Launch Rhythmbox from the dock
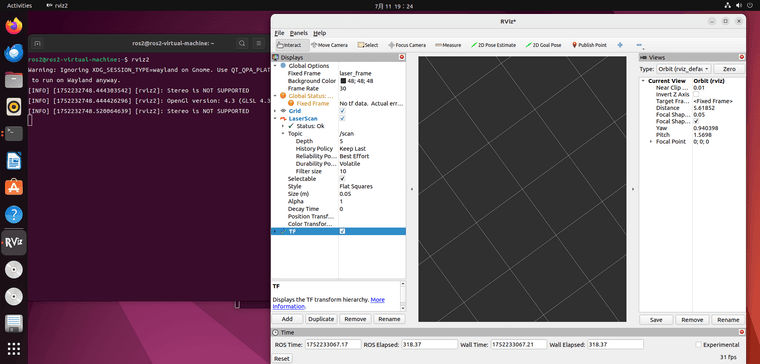Viewport: 760px width, 364px height. pos(14,107)
